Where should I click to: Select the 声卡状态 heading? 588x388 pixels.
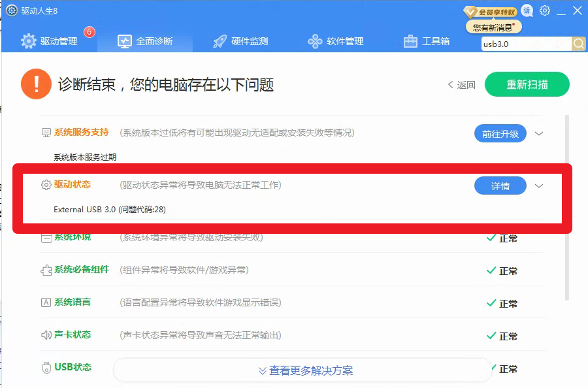[73, 334]
